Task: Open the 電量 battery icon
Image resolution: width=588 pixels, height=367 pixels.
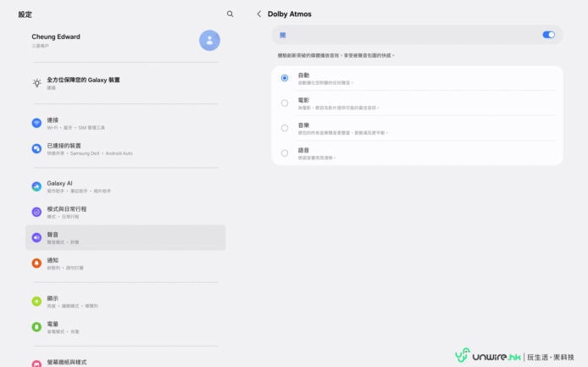Action: click(36, 327)
